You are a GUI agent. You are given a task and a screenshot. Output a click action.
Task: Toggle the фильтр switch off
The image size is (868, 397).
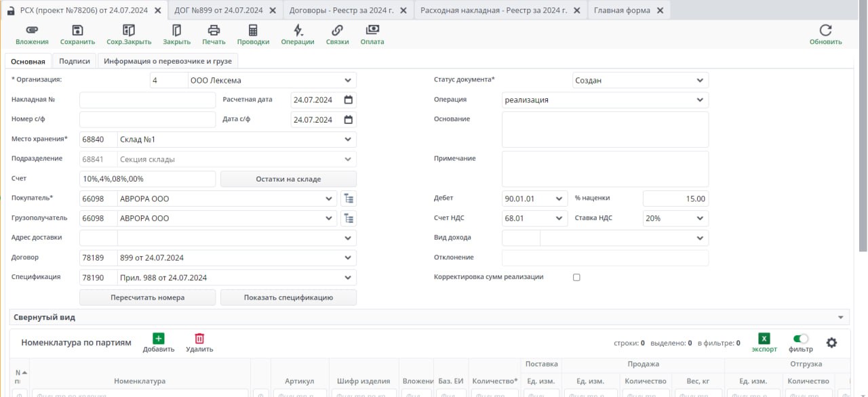click(x=800, y=339)
